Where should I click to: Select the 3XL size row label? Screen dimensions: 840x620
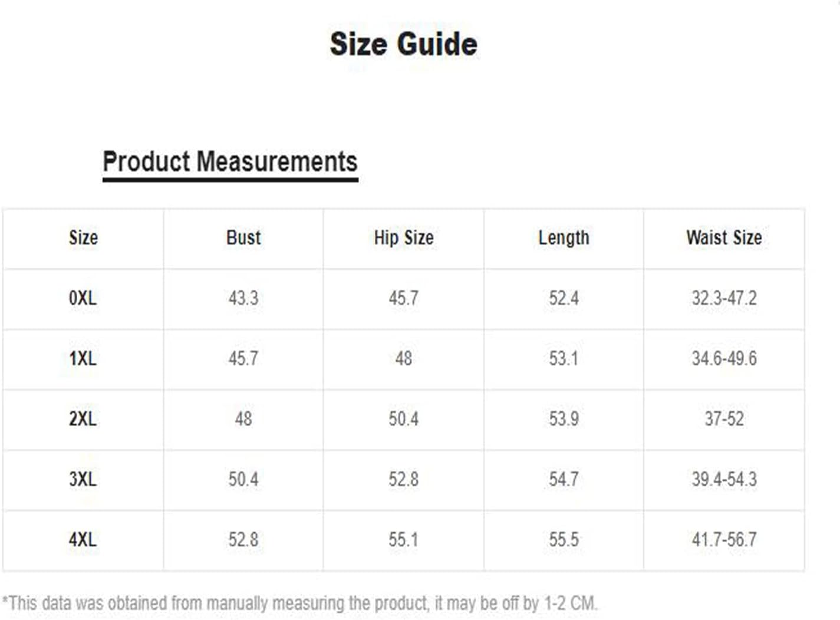[x=83, y=479]
